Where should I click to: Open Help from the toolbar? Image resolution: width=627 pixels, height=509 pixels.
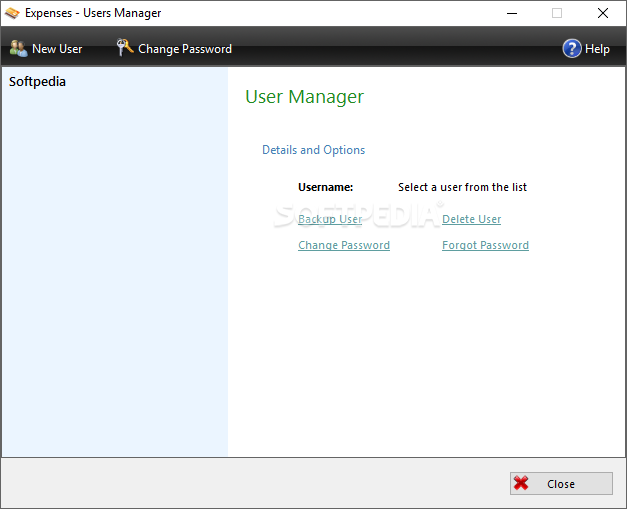(586, 48)
